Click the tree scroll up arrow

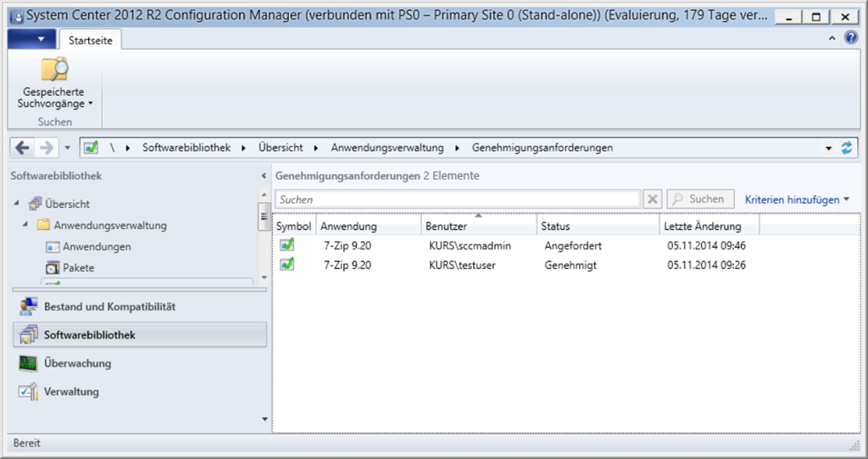264,194
